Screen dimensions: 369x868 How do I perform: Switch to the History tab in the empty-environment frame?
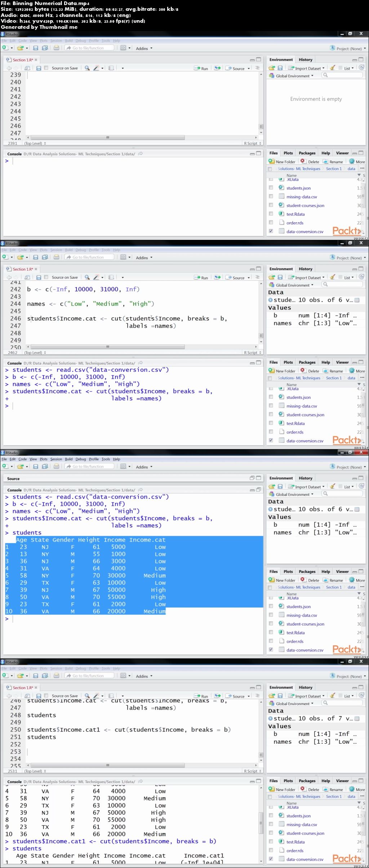pyautogui.click(x=305, y=59)
